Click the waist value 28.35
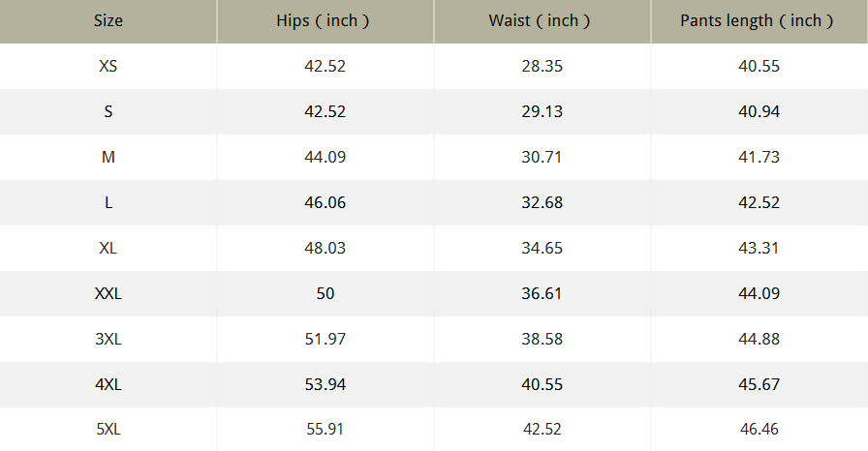The width and height of the screenshot is (868, 451). click(542, 67)
